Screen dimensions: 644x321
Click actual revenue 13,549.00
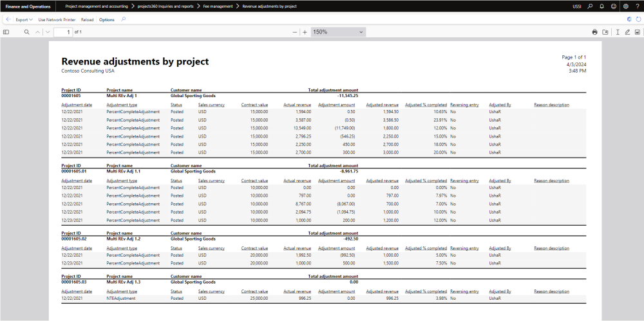(x=302, y=128)
